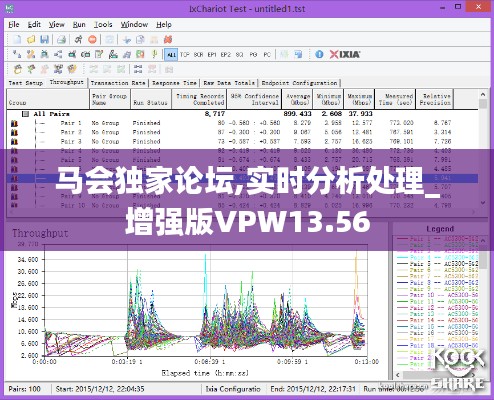Open the Run menu
This screenshot has height=400, width=494.
pyautogui.click(x=79, y=25)
